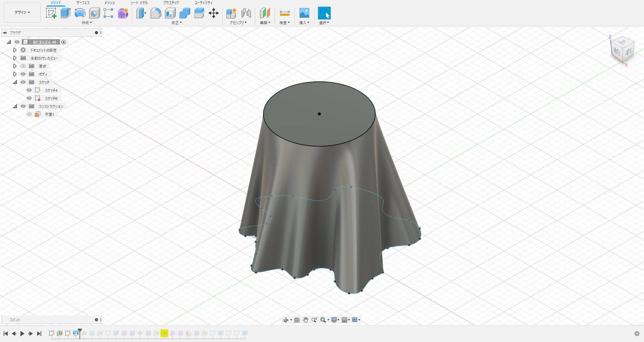
Task: Open the 挿入 dropdown menu
Action: pos(304,23)
